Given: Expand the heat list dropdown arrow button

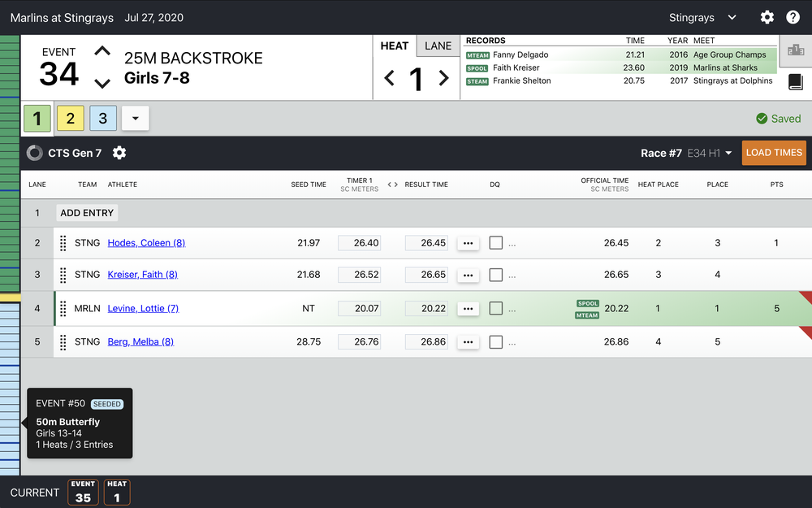Looking at the screenshot, I should pyautogui.click(x=135, y=118).
